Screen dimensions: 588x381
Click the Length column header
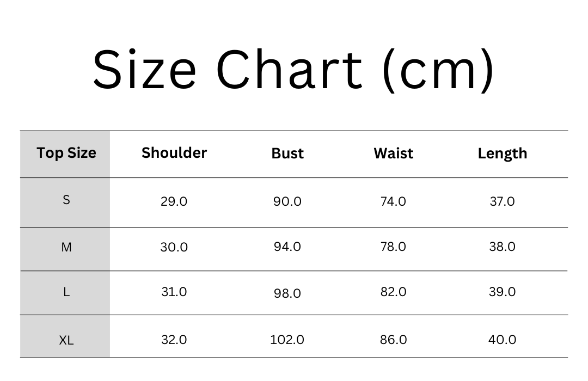click(503, 153)
